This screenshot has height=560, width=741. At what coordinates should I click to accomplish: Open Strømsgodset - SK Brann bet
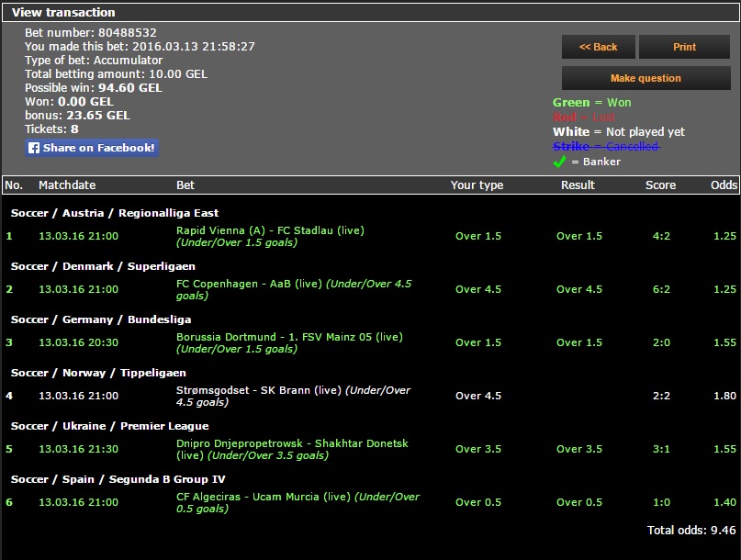(x=294, y=396)
